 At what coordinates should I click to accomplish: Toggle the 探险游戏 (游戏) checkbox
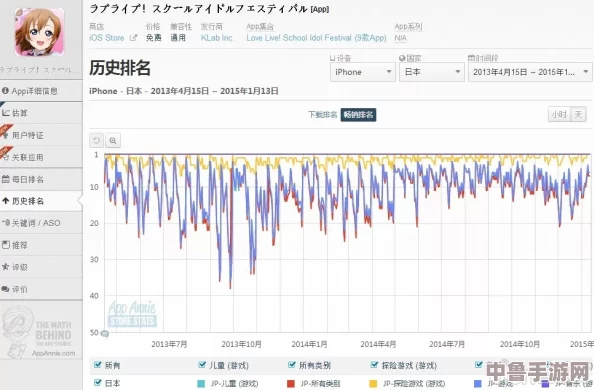pyautogui.click(x=374, y=365)
